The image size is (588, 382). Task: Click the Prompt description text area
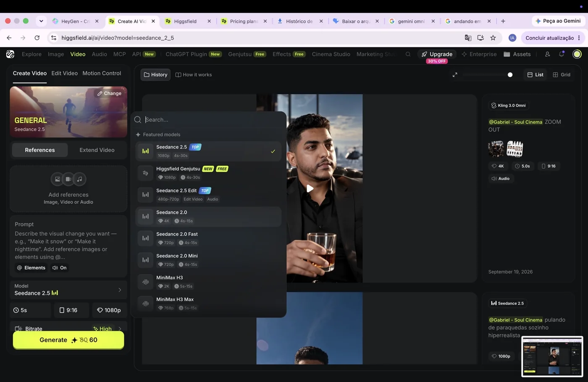click(x=68, y=245)
